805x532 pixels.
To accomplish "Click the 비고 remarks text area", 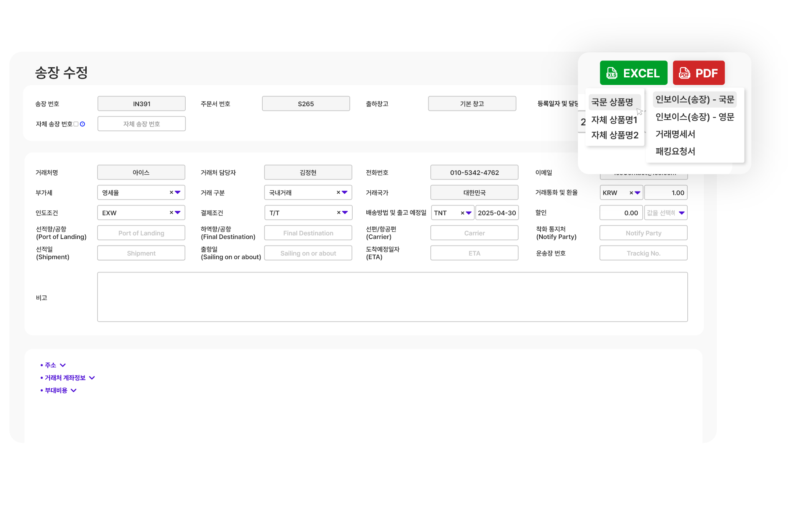I will coord(392,297).
